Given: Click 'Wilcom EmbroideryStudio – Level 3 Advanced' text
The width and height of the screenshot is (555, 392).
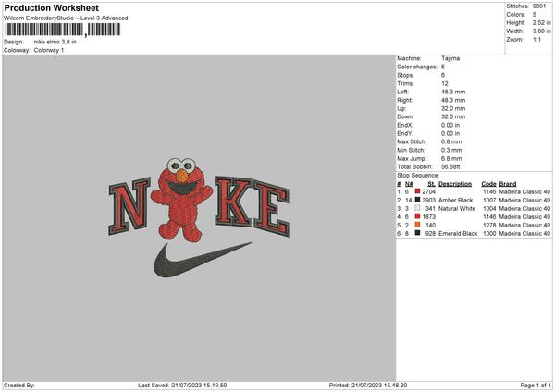Looking at the screenshot, I should click(x=66, y=18).
